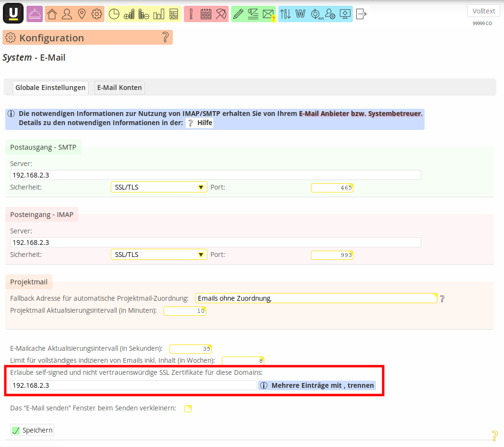Click the Volltext button
Screen dimensions: 504x447
[483, 11]
